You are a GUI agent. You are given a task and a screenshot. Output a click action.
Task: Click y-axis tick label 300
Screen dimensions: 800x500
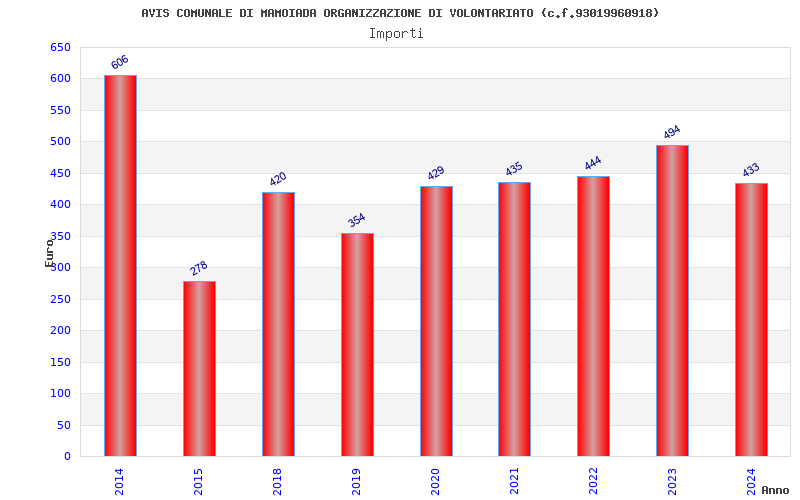60,268
